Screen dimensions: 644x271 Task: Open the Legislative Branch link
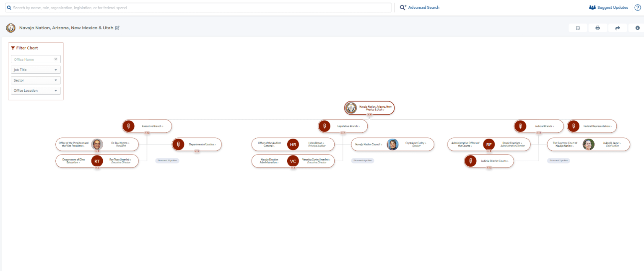click(x=348, y=126)
